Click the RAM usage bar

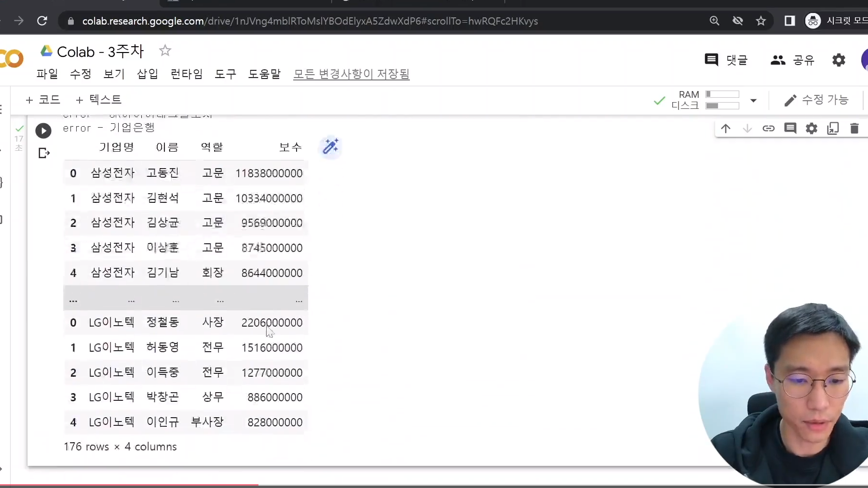pyautogui.click(x=722, y=94)
